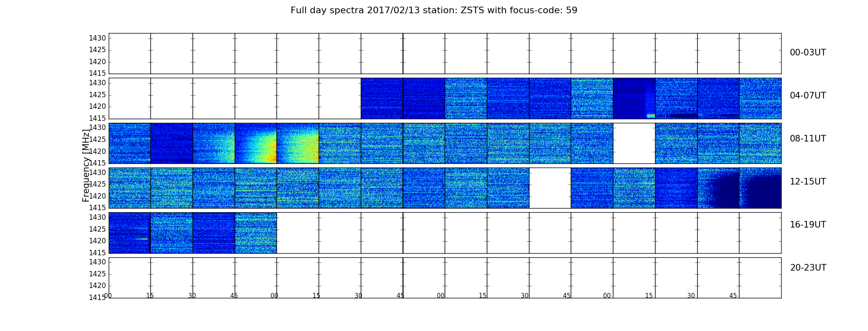Image resolution: width=868 pixels, height=331 pixels.
Task: Open the 09:00 spectrum panel with yellow burst
Action: 298,143
